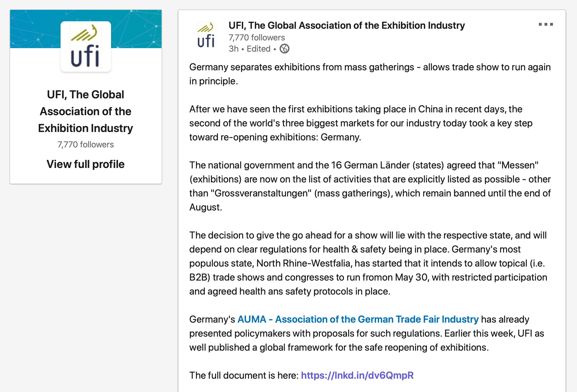
Task: Click the profile card title UFI, The Global Association
Action: (85, 111)
